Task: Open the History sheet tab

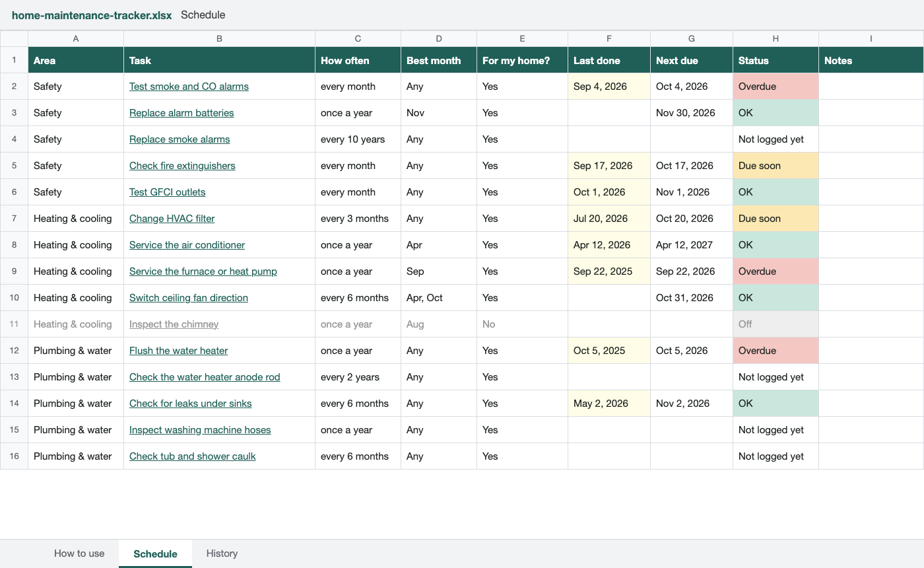Action: click(222, 553)
